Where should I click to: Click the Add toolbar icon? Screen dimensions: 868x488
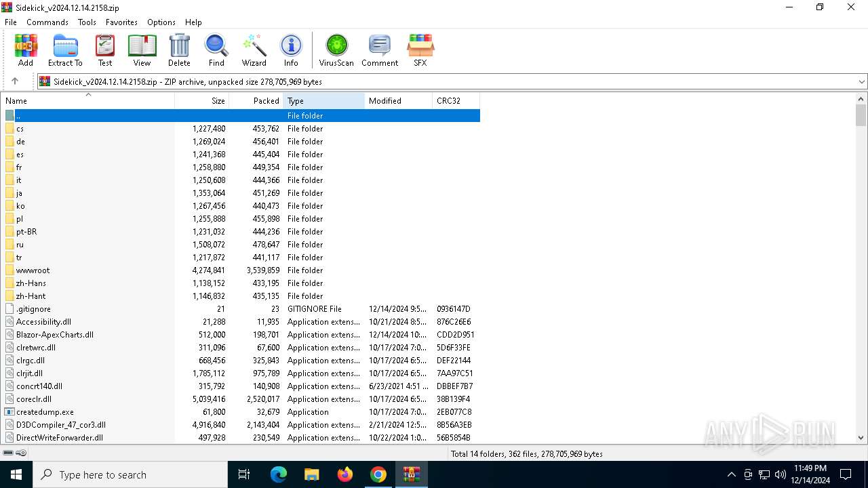point(26,51)
